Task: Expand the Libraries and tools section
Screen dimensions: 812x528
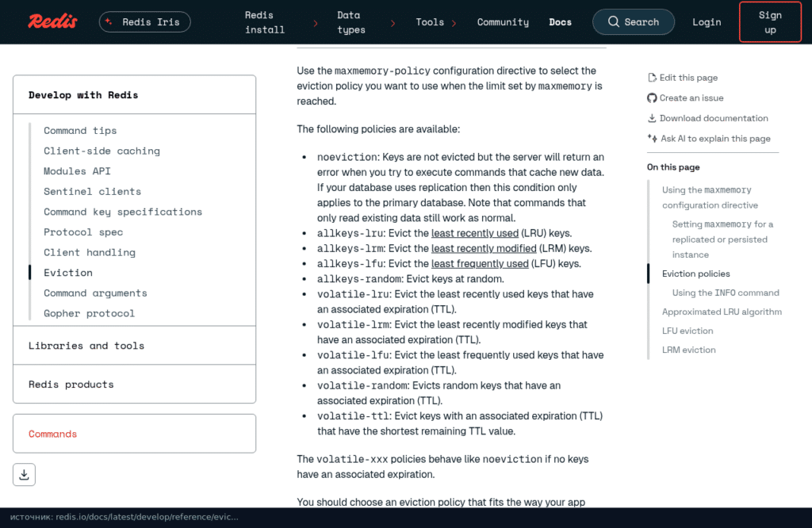Action: 134,346
